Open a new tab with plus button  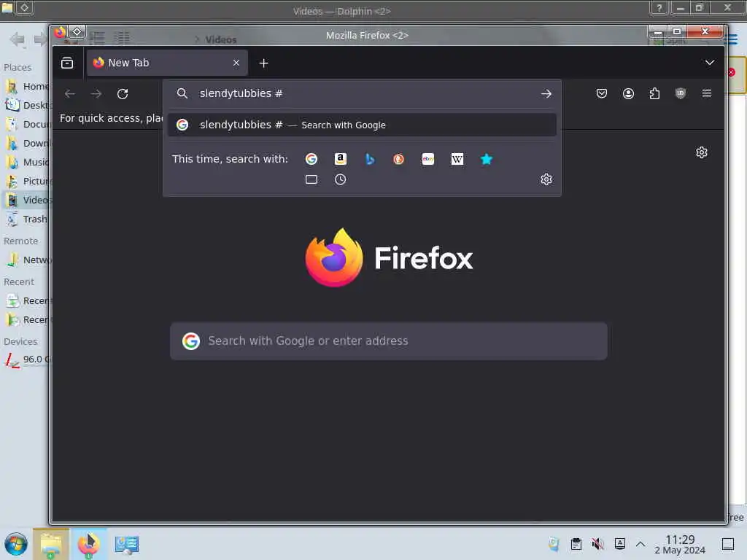(263, 63)
